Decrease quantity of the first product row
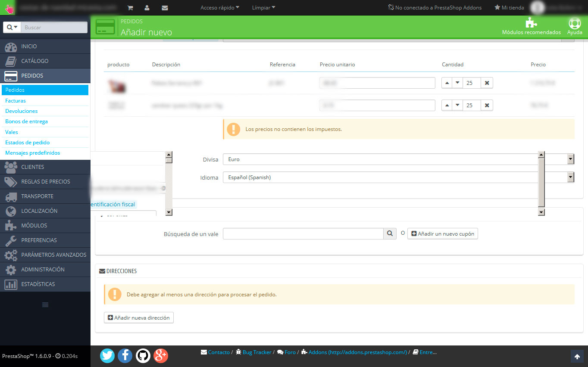The image size is (588, 367). point(457,83)
